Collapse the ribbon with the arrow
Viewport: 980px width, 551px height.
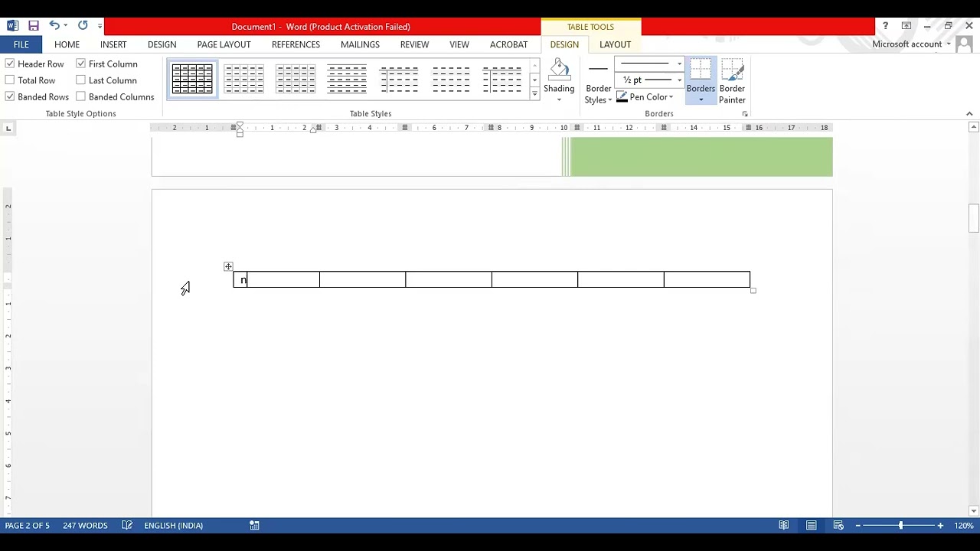pos(969,114)
